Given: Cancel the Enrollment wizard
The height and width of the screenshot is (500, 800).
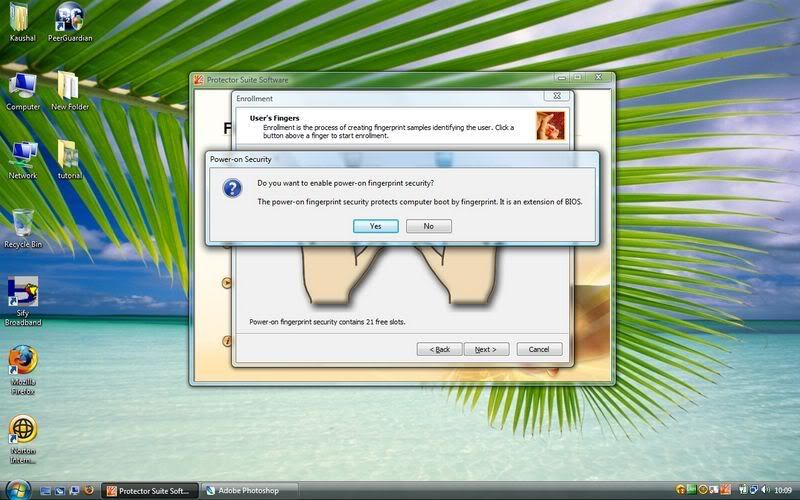Looking at the screenshot, I should coord(539,349).
